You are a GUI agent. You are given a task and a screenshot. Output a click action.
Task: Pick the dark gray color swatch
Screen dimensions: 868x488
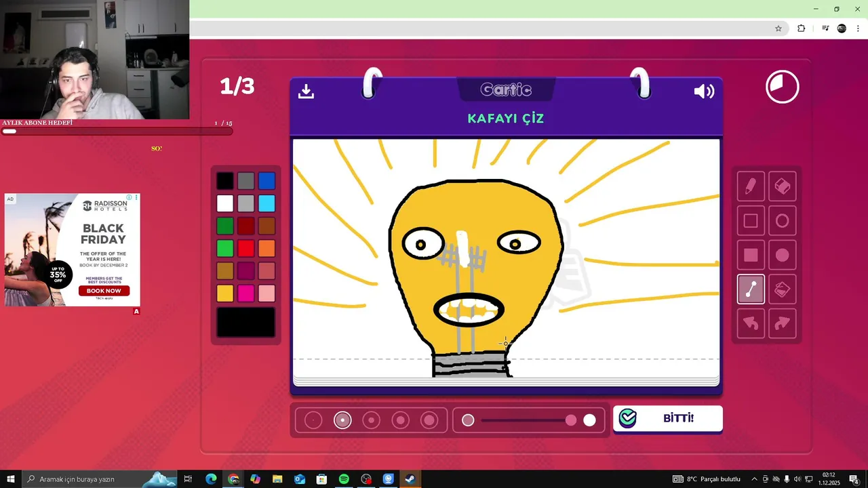point(246,181)
